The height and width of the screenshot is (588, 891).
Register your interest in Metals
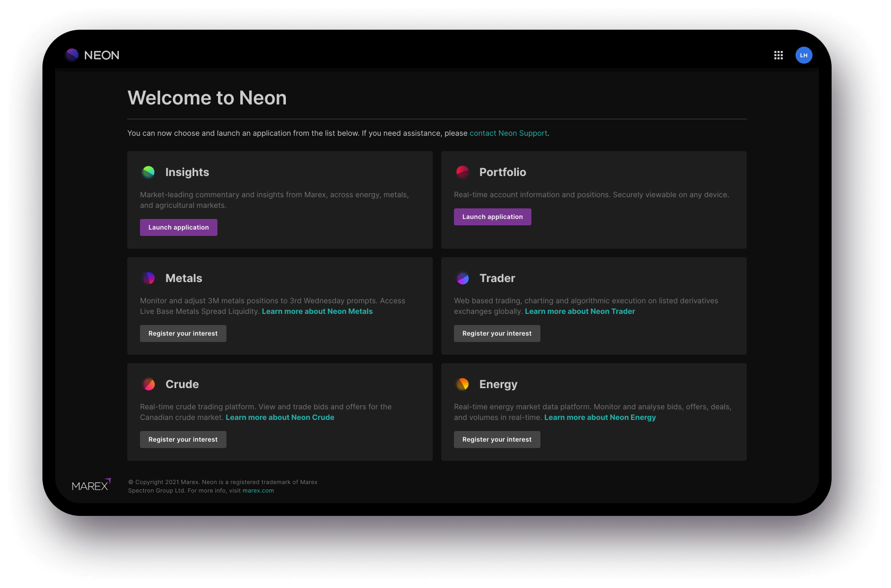pos(183,334)
